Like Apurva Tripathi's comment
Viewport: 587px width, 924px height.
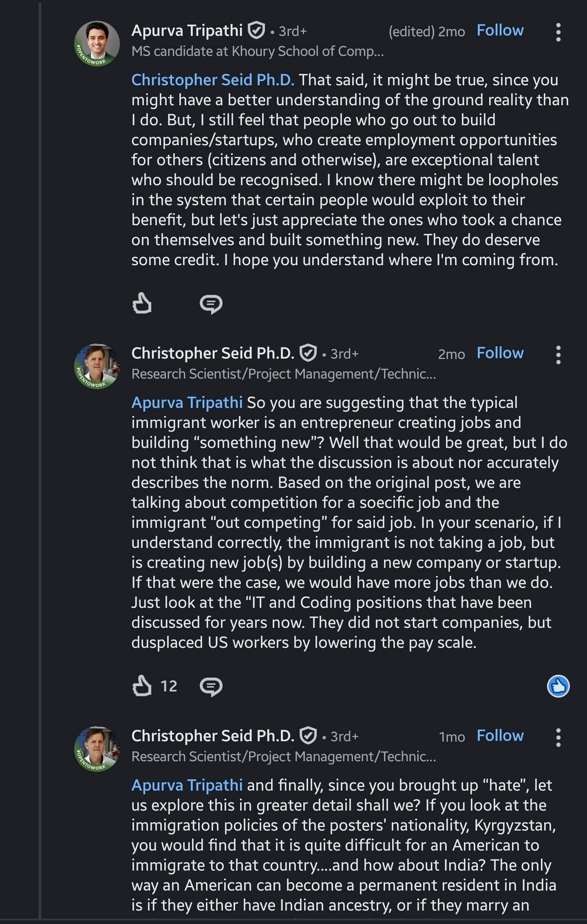point(142,303)
